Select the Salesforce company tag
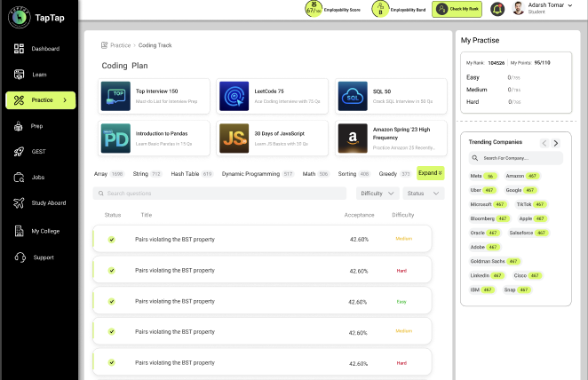The width and height of the screenshot is (588, 380). (x=528, y=233)
